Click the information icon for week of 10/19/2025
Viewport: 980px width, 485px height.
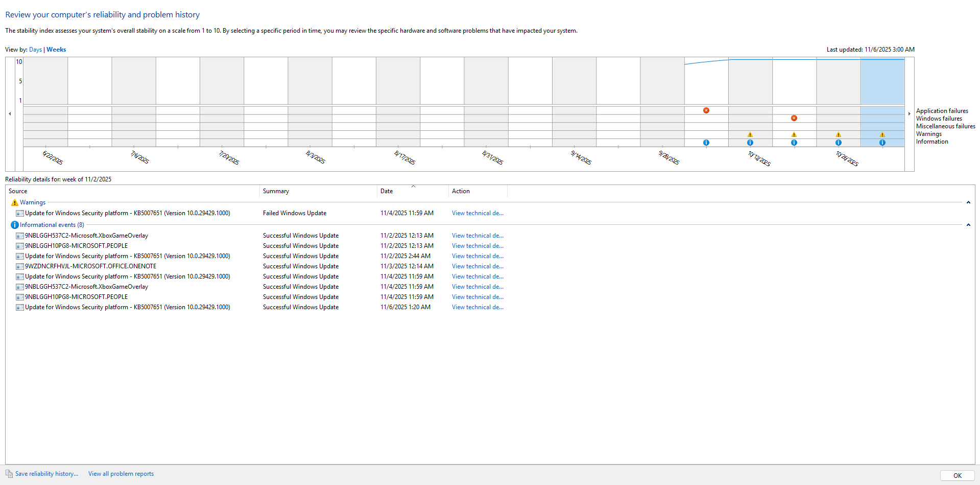point(794,143)
